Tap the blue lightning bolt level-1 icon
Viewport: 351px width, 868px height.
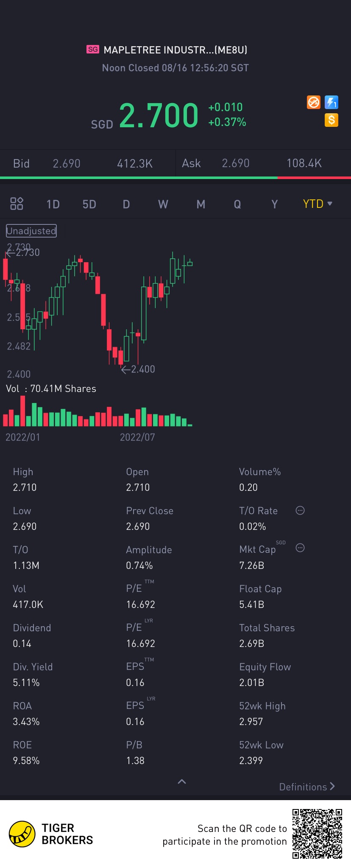point(331,102)
